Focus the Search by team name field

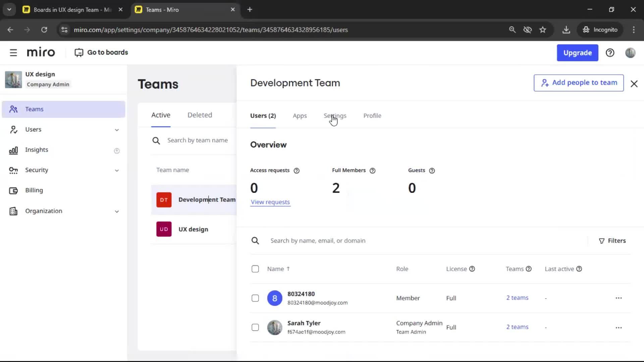click(x=198, y=140)
